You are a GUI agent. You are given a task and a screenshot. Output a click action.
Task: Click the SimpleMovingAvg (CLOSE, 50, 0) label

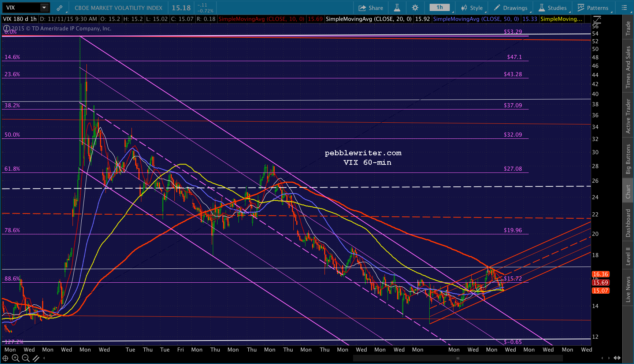[476, 19]
